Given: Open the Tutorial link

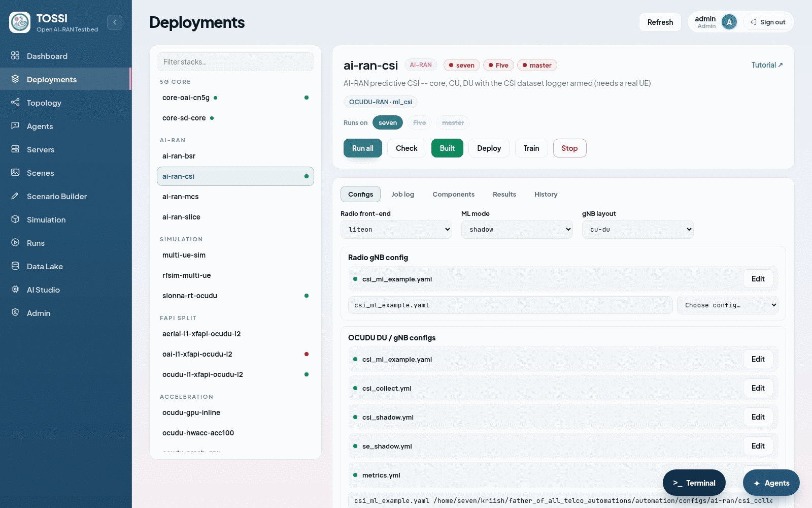Looking at the screenshot, I should (767, 65).
